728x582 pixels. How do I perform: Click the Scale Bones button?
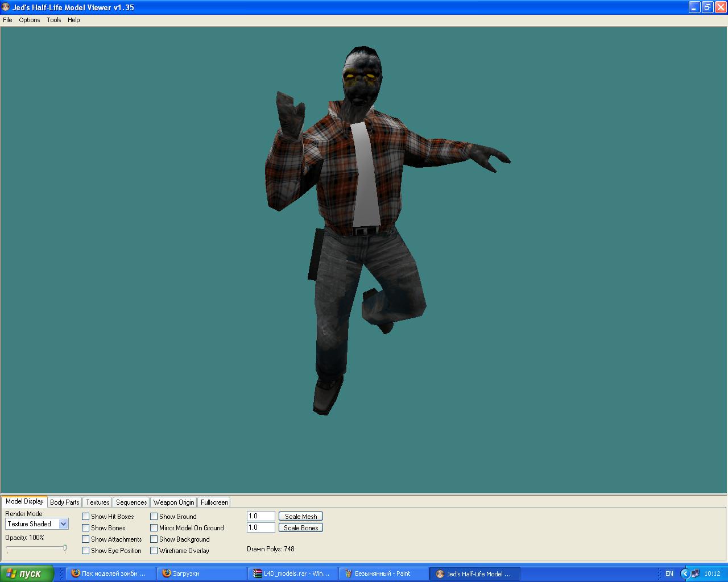pos(301,528)
